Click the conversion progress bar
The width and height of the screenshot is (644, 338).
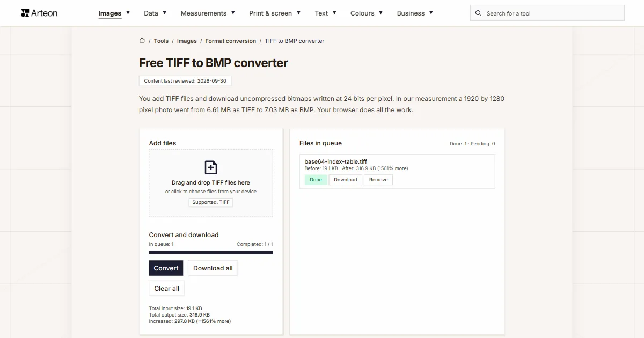(x=211, y=252)
